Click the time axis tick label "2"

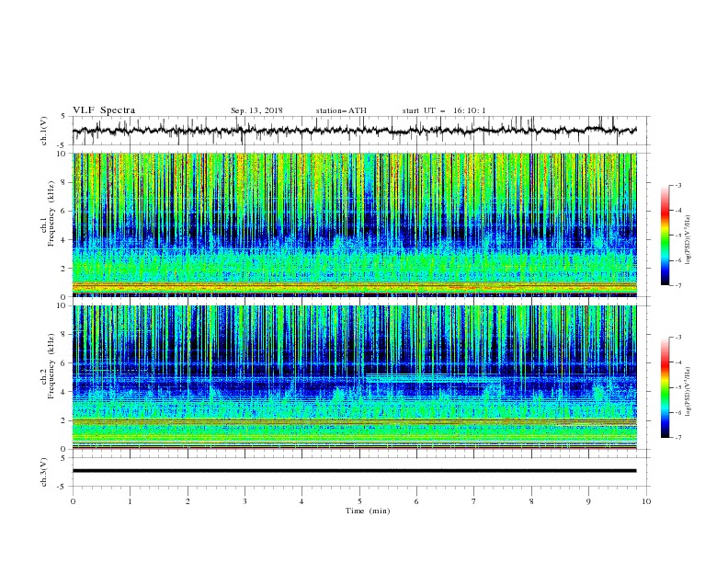[188, 501]
